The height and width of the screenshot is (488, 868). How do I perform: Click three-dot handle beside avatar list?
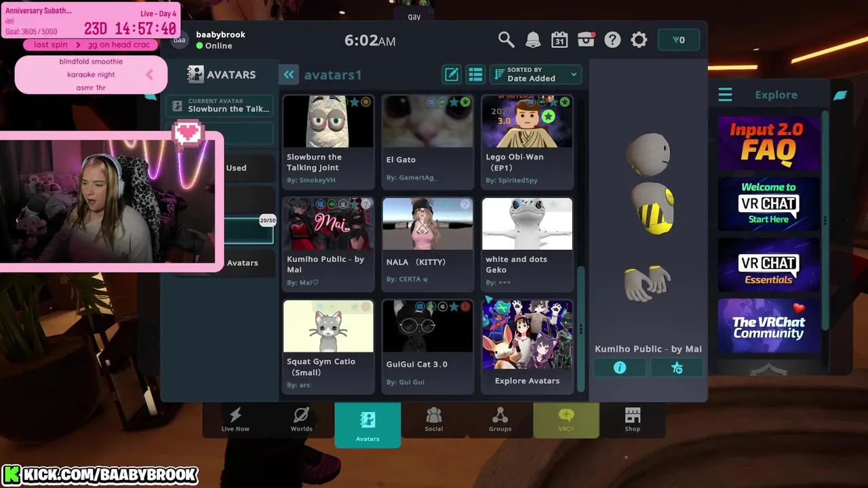pos(580,329)
